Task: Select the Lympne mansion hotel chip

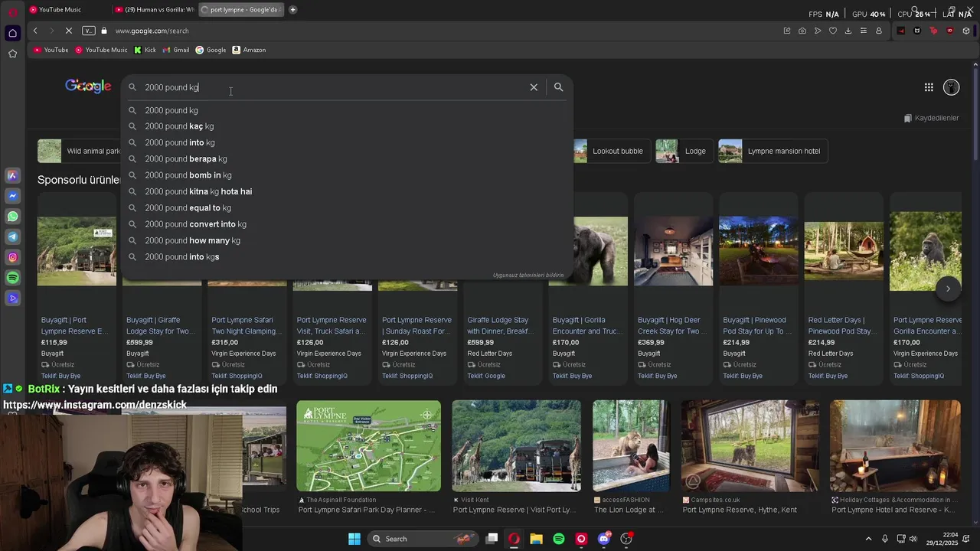Action: click(x=773, y=151)
